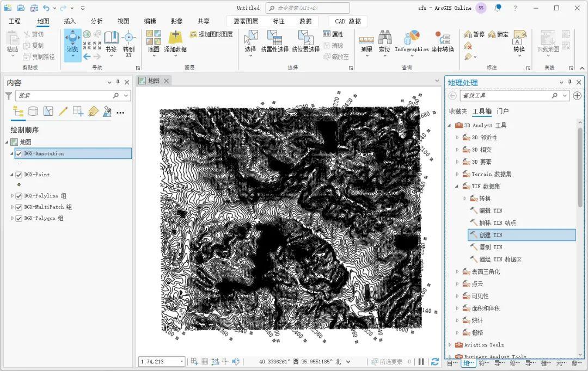
Task: Switch to List By Data Source view
Action: point(33,112)
